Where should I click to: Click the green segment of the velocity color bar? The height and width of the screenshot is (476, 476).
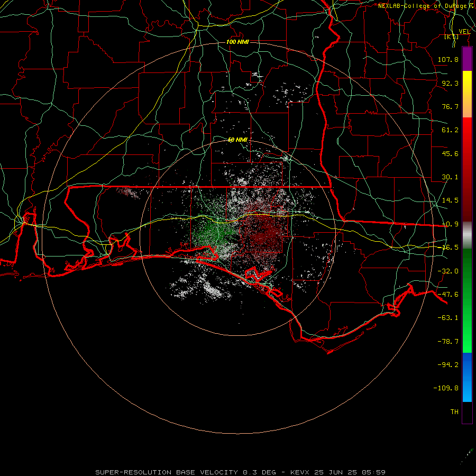(x=467, y=300)
